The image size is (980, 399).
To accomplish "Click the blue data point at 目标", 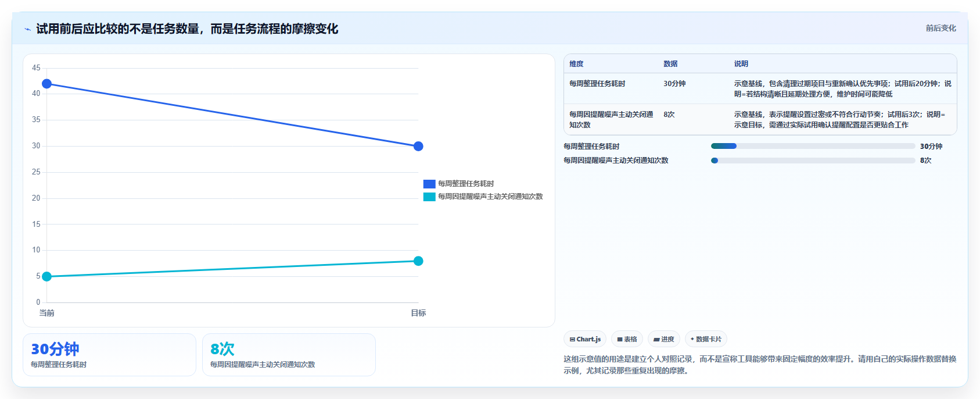I will (x=418, y=146).
